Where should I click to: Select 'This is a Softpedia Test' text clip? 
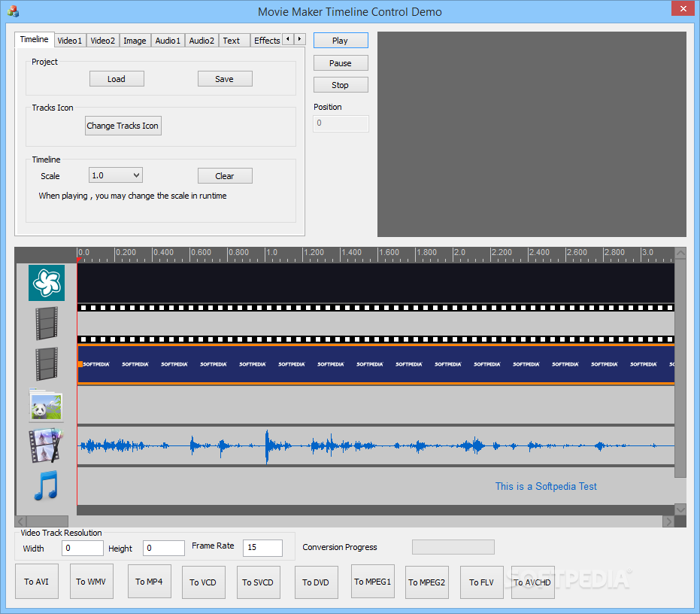coord(546,486)
